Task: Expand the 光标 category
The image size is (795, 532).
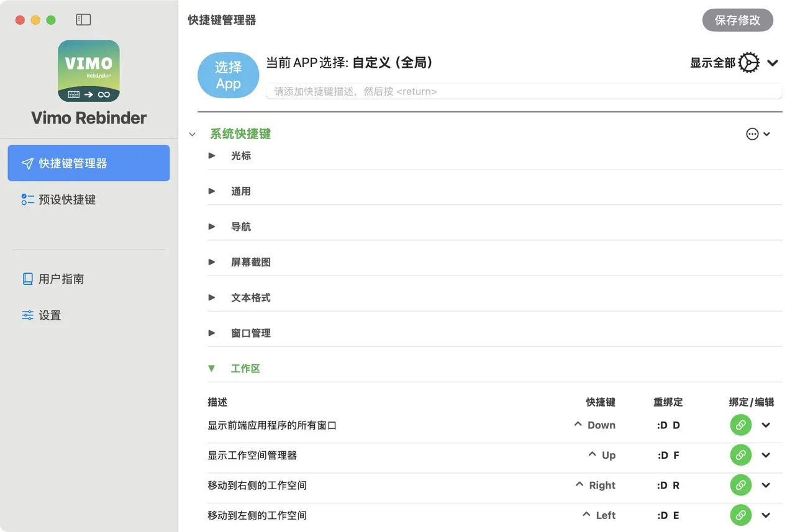Action: point(212,156)
